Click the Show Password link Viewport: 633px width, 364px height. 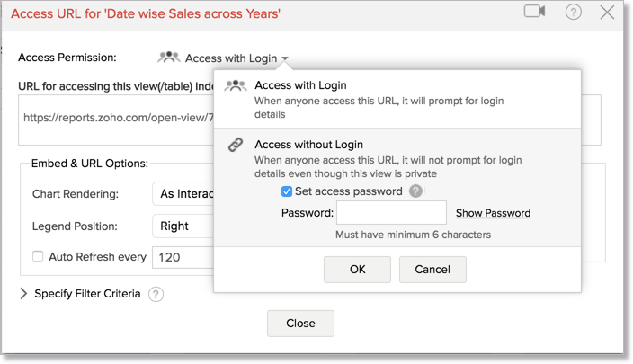coord(493,213)
